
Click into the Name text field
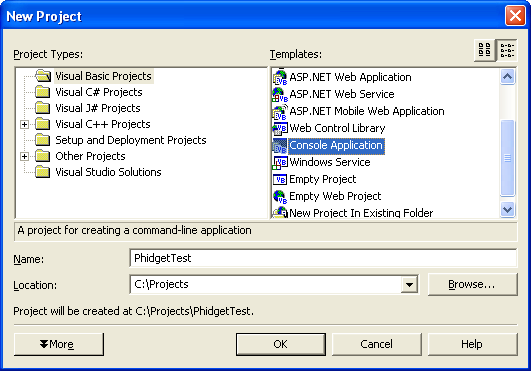coord(323,258)
